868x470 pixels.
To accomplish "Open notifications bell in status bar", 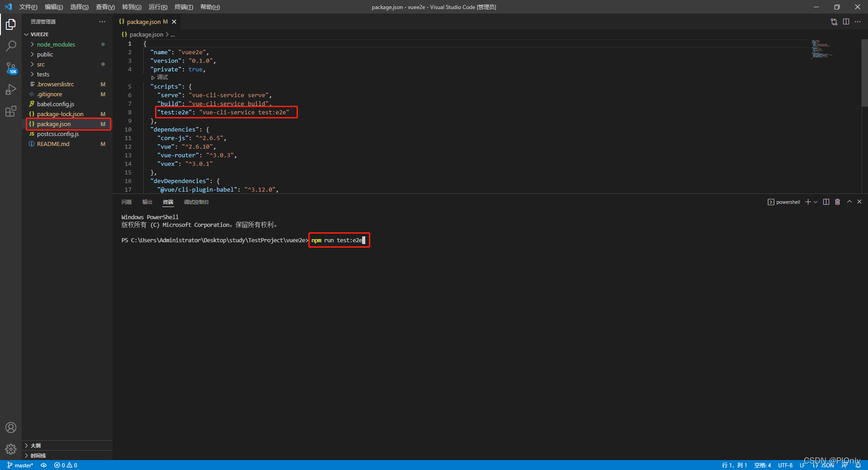I will (x=858, y=465).
